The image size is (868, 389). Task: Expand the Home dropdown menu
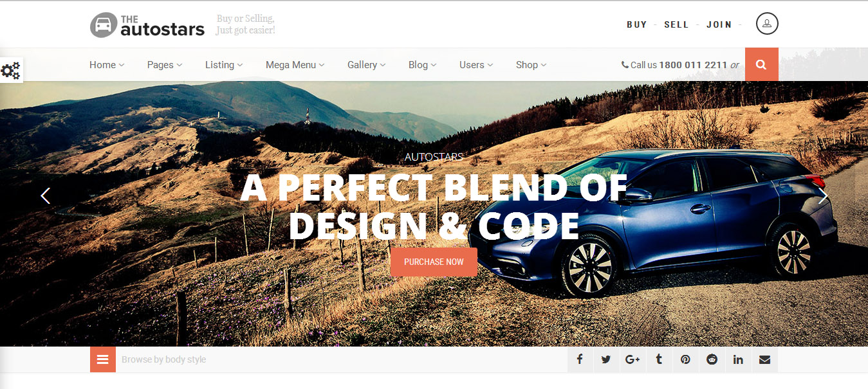pos(107,64)
